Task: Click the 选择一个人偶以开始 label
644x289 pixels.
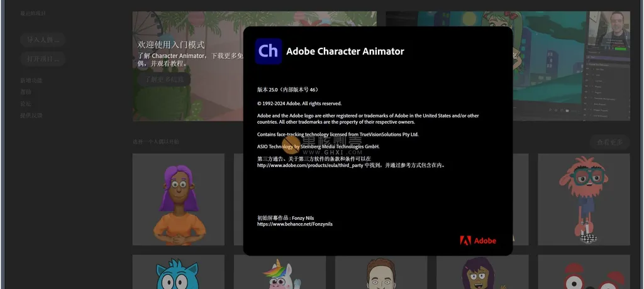Action: (x=156, y=141)
